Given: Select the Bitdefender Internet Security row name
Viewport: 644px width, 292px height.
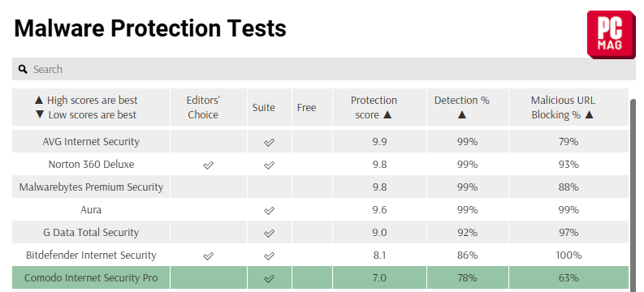Looking at the screenshot, I should pos(91,255).
